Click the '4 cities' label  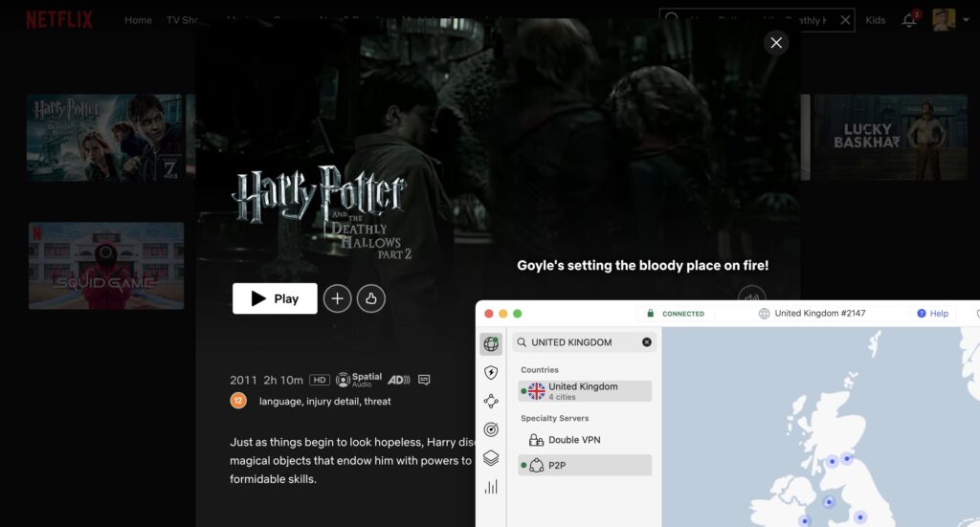pyautogui.click(x=562, y=397)
